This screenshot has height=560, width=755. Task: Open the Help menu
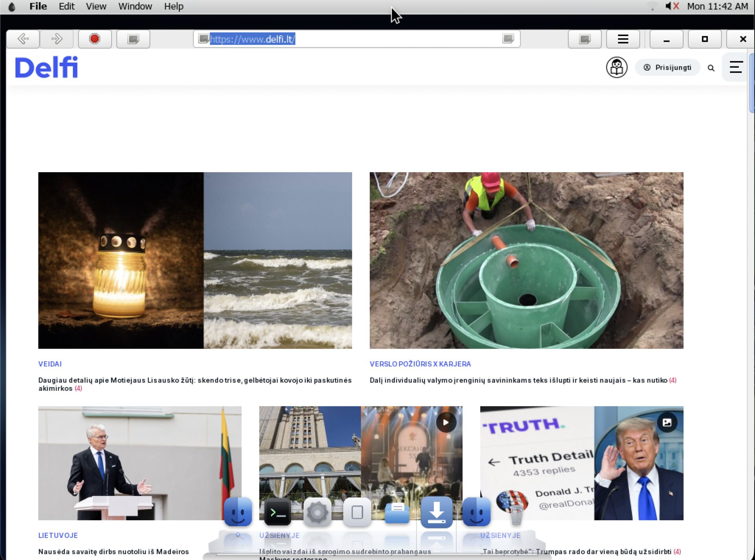click(173, 6)
